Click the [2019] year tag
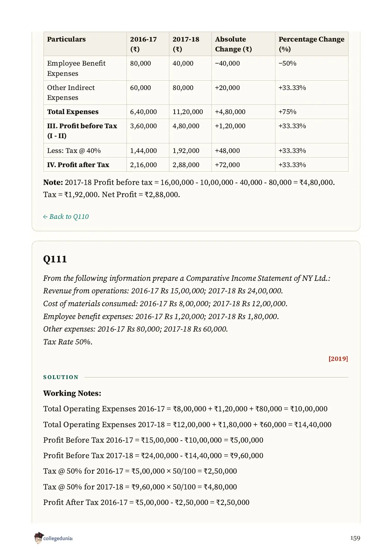The width and height of the screenshot is (392, 555). click(x=338, y=359)
